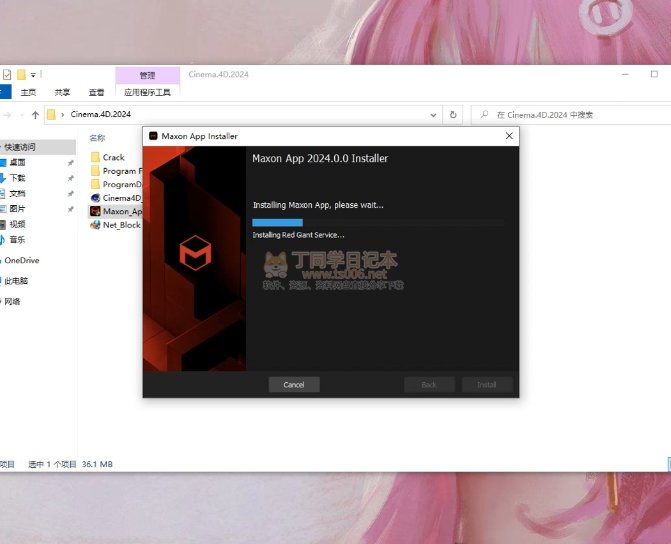Viewport: 671px width, 544px height.
Task: Open 网络 in navigation pane
Action: [12, 301]
